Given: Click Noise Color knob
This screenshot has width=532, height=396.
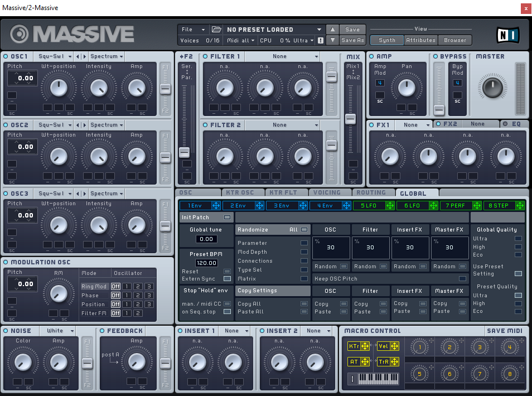Looking at the screenshot, I should coord(23,362).
